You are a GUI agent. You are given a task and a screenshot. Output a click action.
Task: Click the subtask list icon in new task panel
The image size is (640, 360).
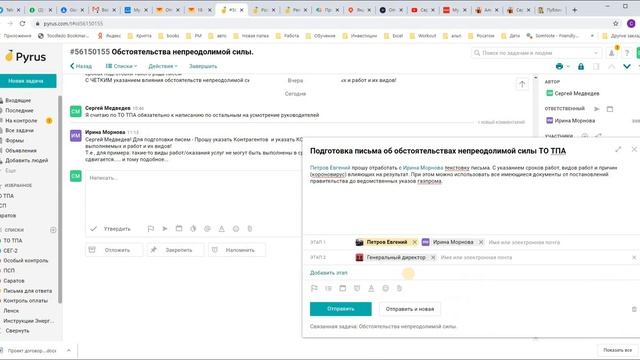click(x=328, y=288)
